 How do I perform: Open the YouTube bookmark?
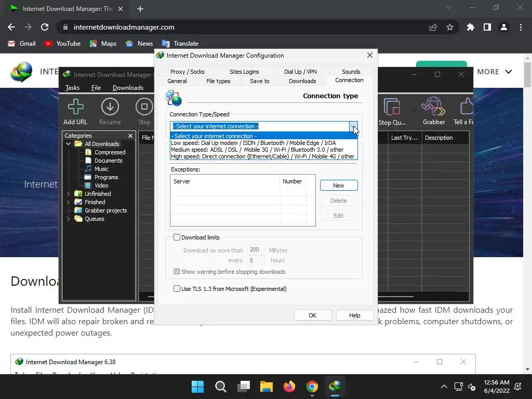(x=63, y=44)
